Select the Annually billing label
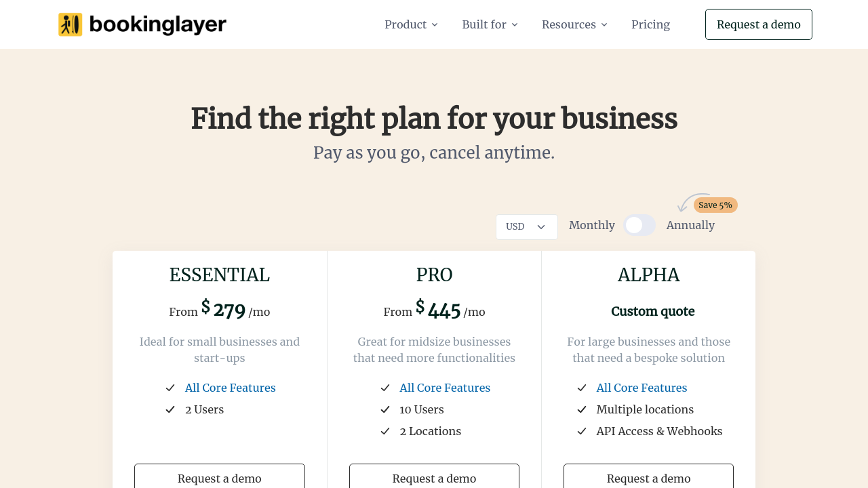868x488 pixels. [x=690, y=225]
